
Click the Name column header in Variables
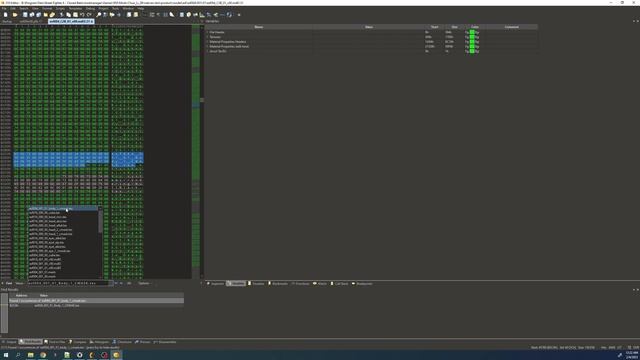(259, 27)
